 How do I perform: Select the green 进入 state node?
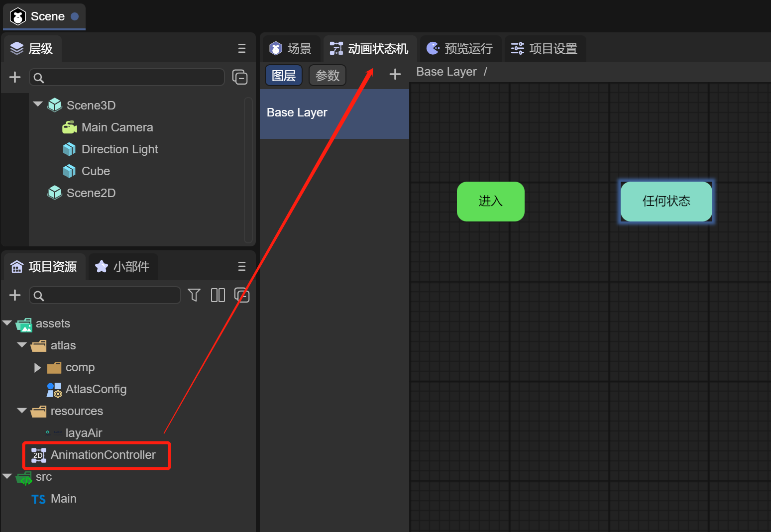(x=490, y=202)
